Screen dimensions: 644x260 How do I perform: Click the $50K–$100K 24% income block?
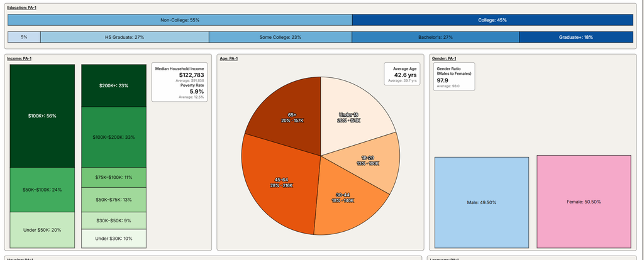[42, 190]
